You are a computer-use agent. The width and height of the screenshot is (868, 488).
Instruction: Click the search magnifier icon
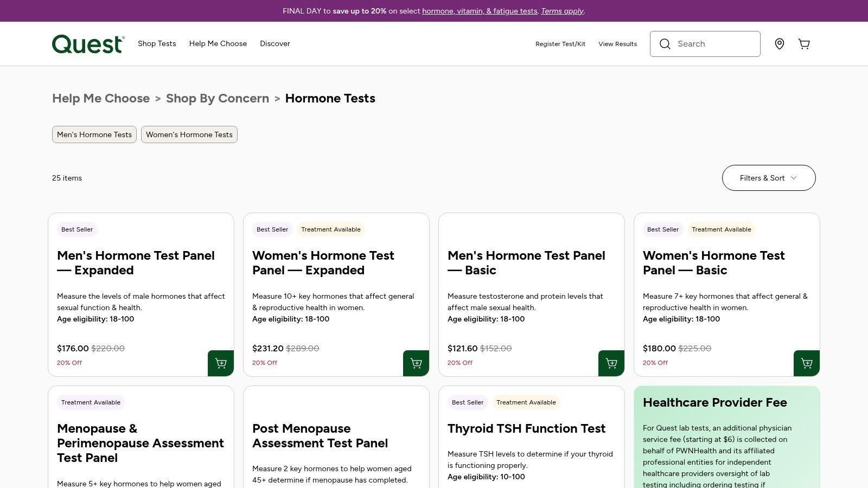click(x=665, y=44)
